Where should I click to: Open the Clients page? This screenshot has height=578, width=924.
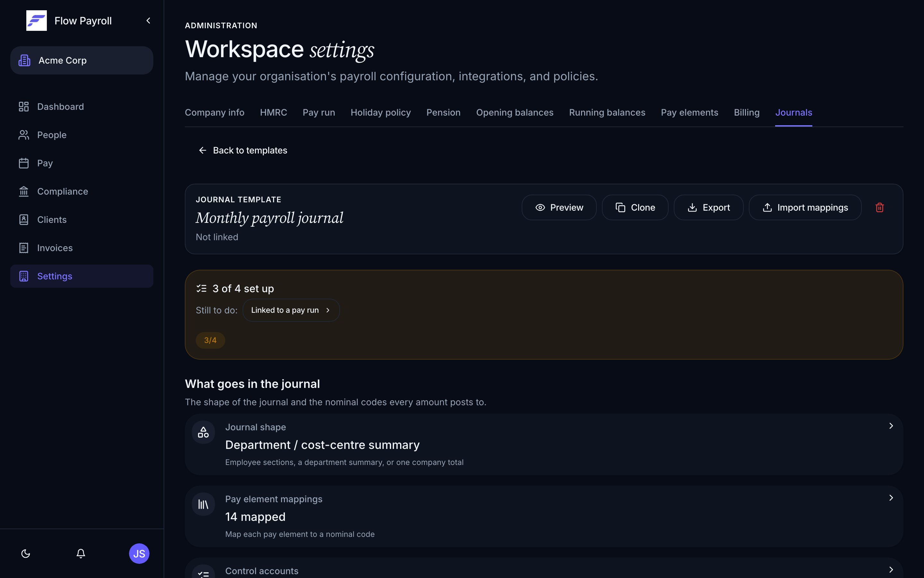coord(82,220)
